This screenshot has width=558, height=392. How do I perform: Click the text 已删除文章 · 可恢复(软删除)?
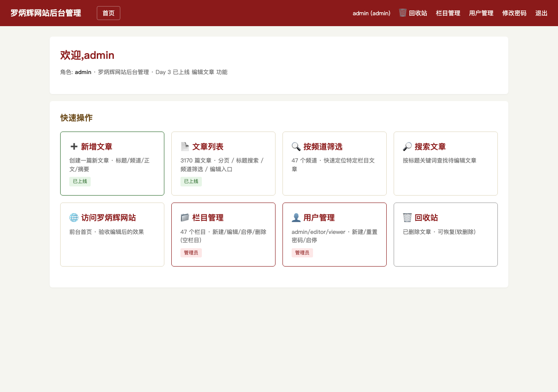tap(439, 232)
